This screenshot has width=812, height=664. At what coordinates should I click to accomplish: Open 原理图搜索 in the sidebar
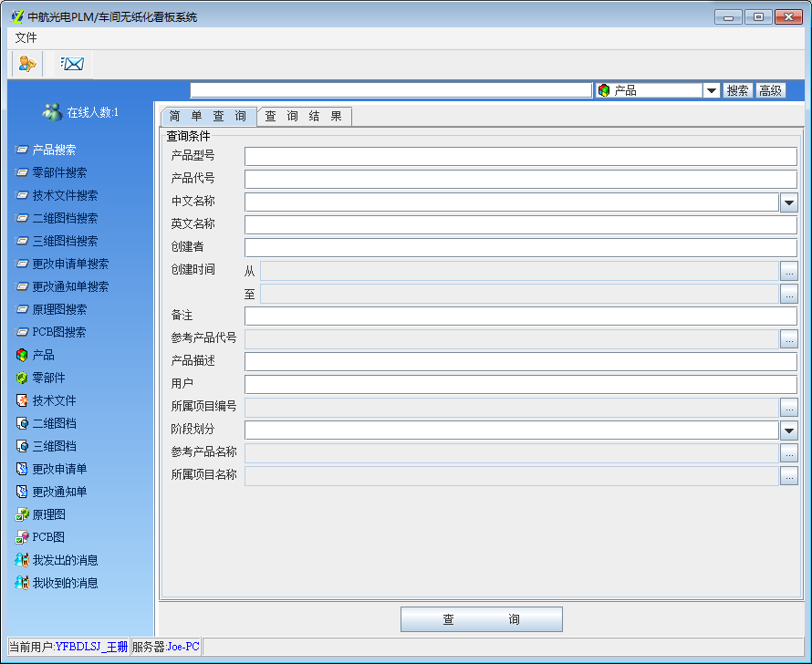pyautogui.click(x=51, y=309)
